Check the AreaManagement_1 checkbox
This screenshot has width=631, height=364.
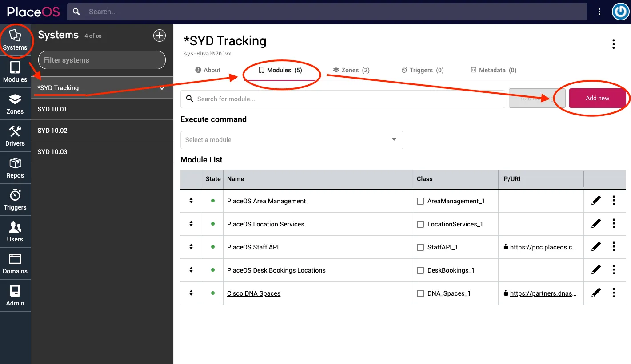[x=420, y=201]
